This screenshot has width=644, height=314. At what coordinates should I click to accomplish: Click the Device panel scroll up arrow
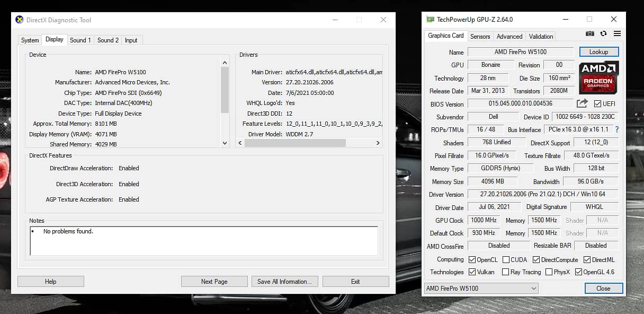pos(225,62)
